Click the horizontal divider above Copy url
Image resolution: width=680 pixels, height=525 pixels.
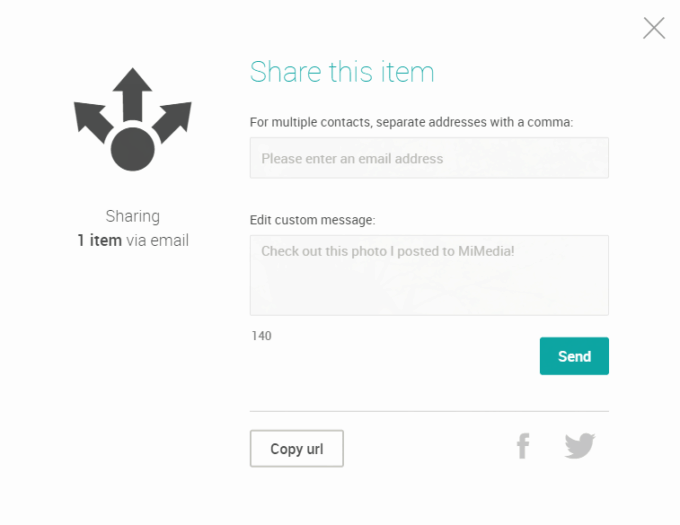pos(429,411)
